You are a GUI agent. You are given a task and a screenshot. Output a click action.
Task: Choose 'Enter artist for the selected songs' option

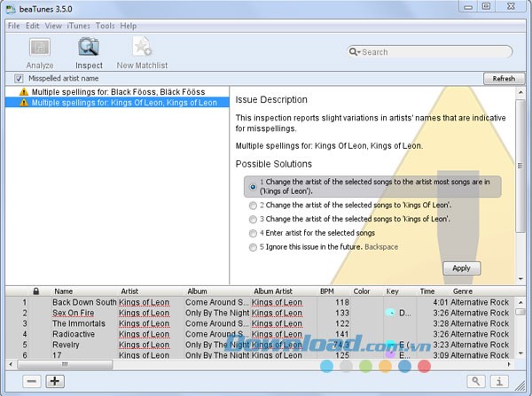tap(254, 232)
